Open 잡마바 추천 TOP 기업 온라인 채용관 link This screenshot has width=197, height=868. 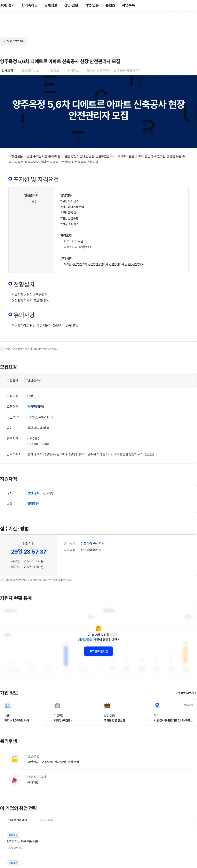click(x=113, y=71)
